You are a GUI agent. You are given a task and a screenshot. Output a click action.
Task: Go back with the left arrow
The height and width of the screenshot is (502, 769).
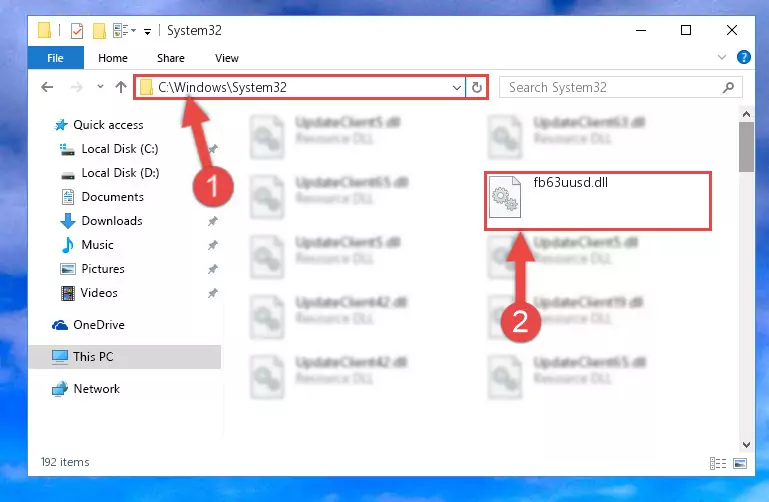(x=47, y=87)
